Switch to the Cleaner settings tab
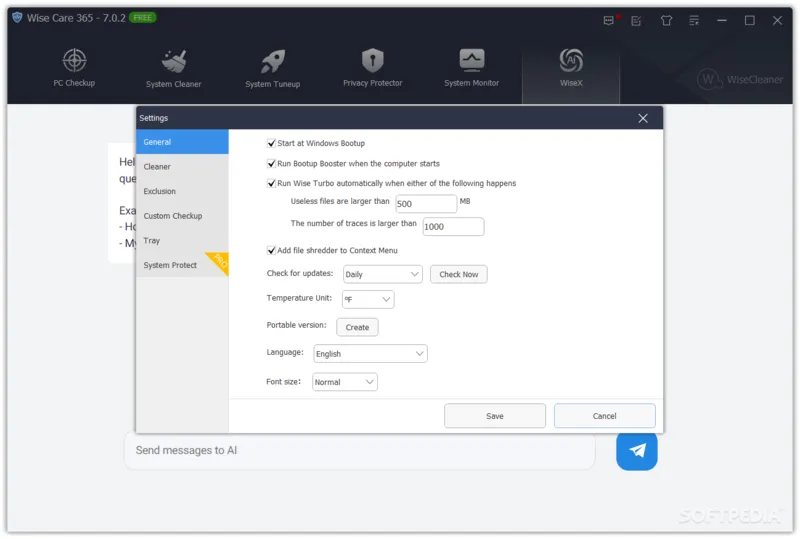The height and width of the screenshot is (539, 800). point(158,167)
